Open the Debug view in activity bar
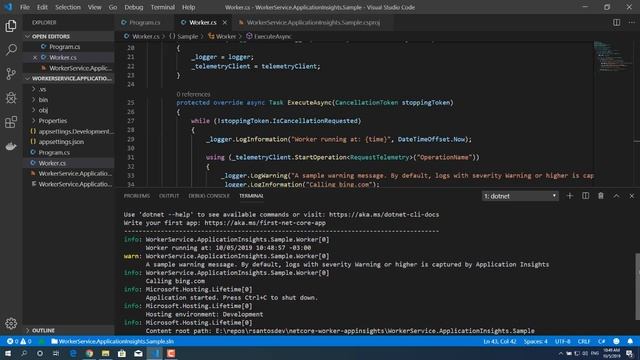 11,98
